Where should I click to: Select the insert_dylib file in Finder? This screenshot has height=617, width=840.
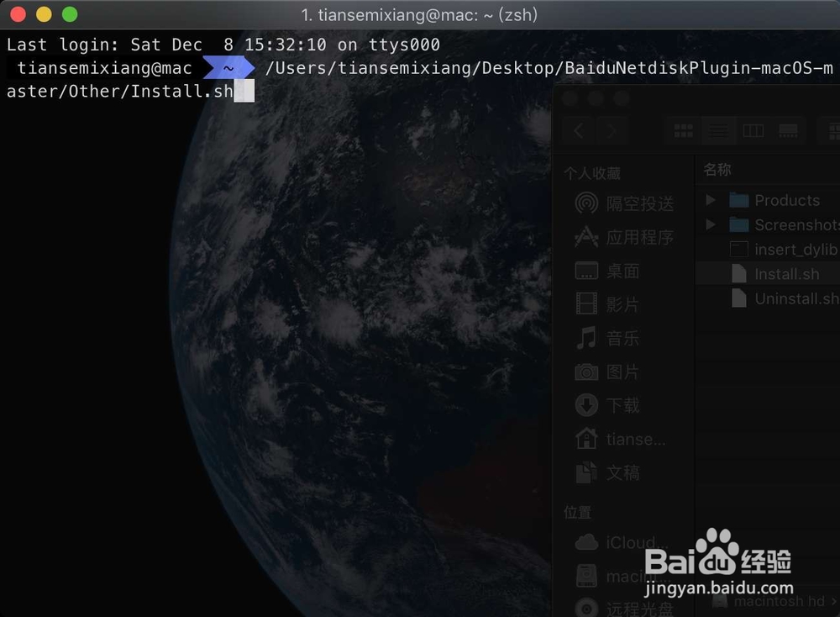[768, 250]
